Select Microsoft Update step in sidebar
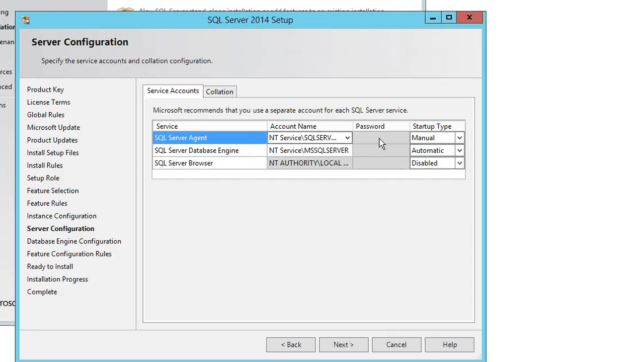This screenshot has height=362, width=644. click(x=53, y=127)
